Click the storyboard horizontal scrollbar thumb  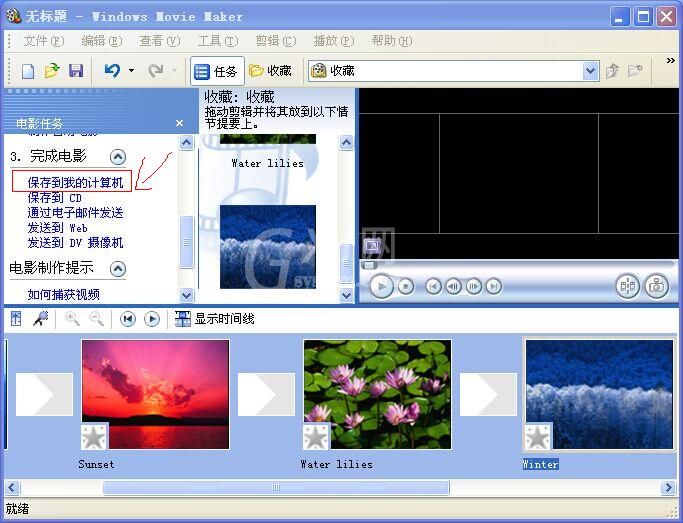(276, 487)
